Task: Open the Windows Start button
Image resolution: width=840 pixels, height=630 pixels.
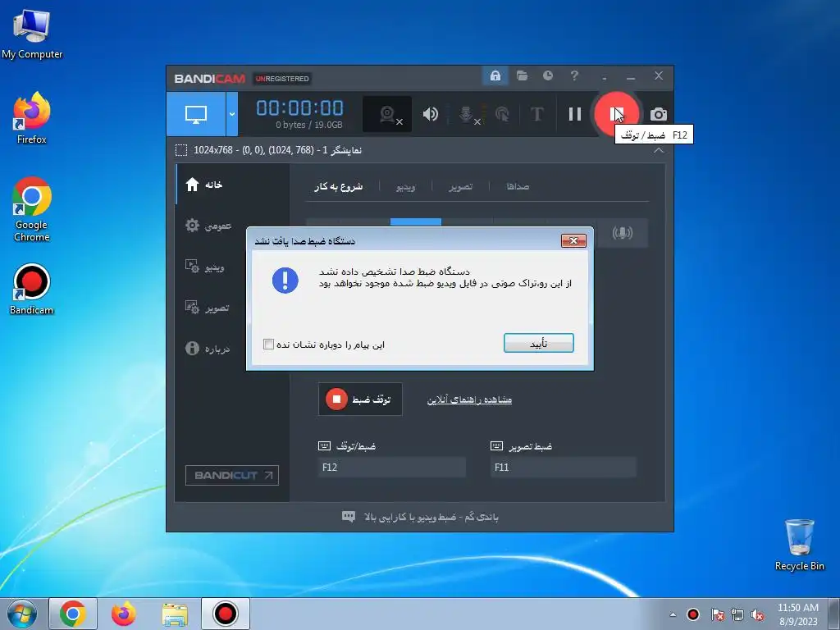Action: coord(22,614)
